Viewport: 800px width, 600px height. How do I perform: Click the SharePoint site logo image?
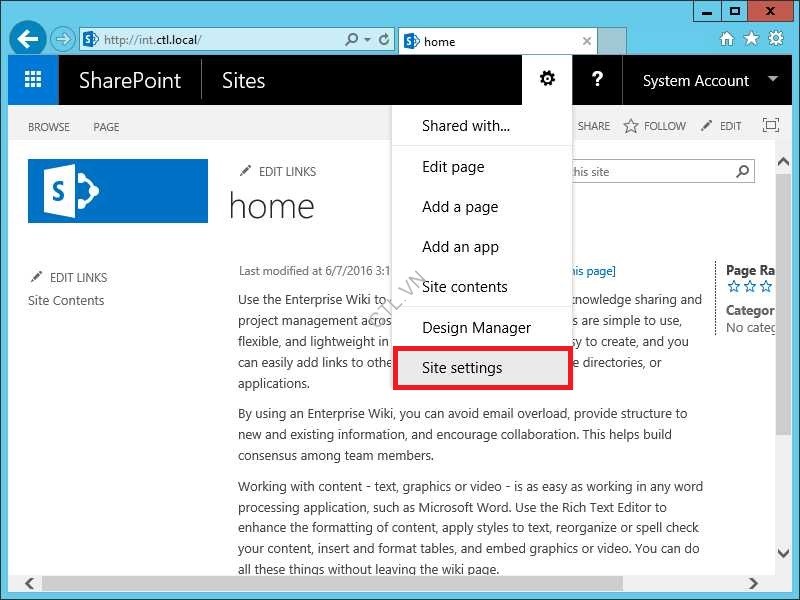pyautogui.click(x=118, y=190)
